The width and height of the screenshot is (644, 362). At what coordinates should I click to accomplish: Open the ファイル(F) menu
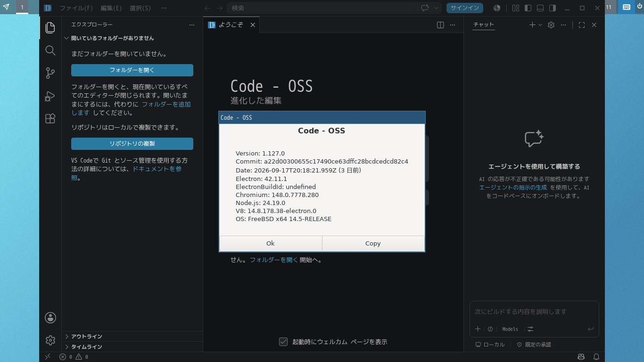click(76, 8)
